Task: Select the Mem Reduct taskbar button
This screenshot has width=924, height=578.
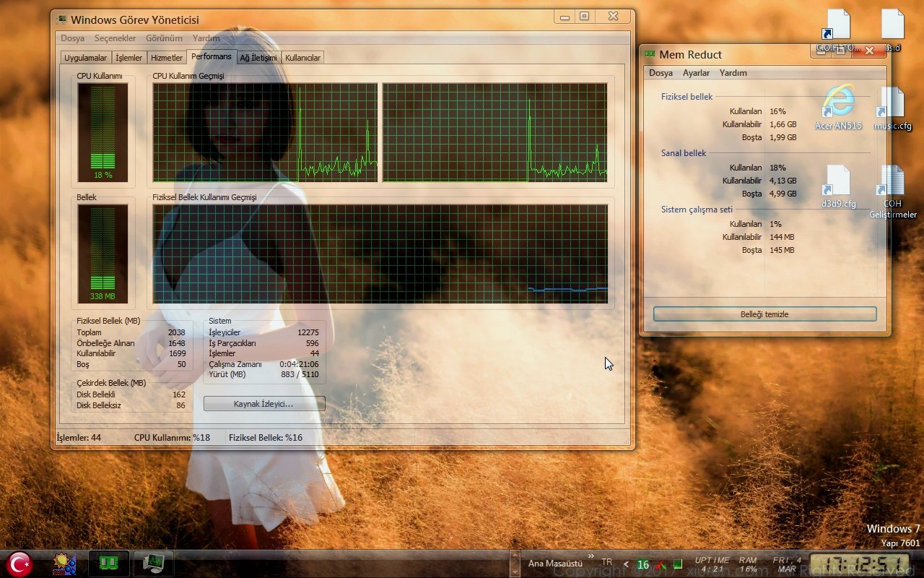Action: (x=109, y=564)
